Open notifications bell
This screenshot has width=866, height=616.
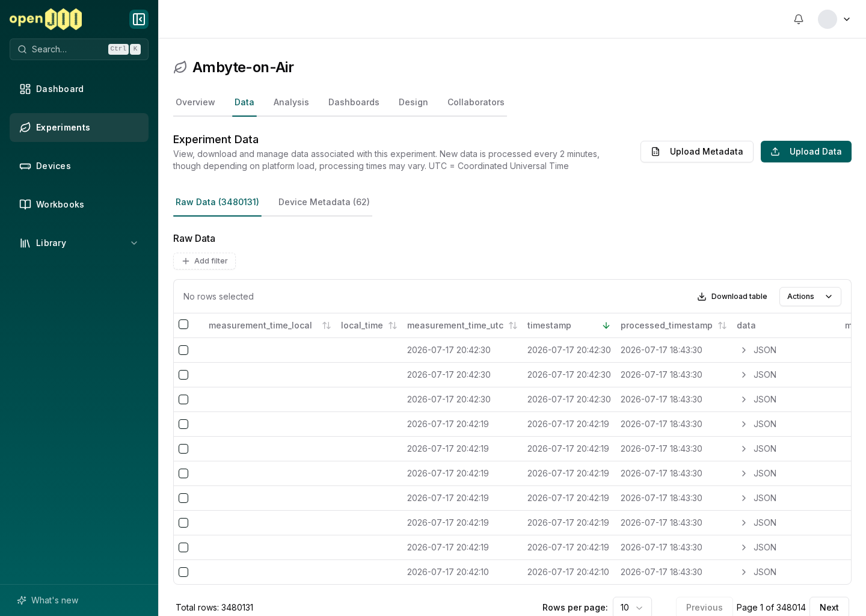coord(799,19)
